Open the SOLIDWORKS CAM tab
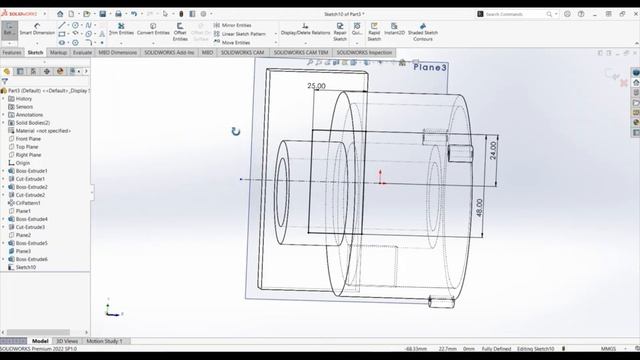The image size is (640, 360). [x=242, y=52]
